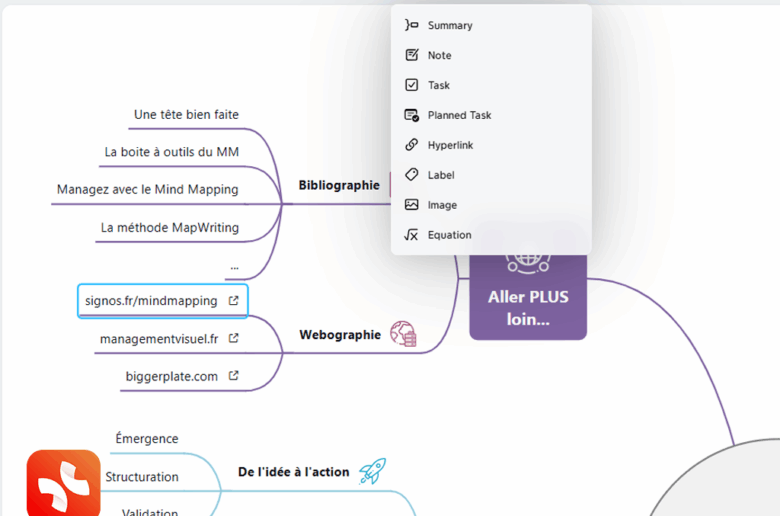Choose Planned Task from the insert menu
Viewport: 780px width, 516px height.
[x=459, y=115]
